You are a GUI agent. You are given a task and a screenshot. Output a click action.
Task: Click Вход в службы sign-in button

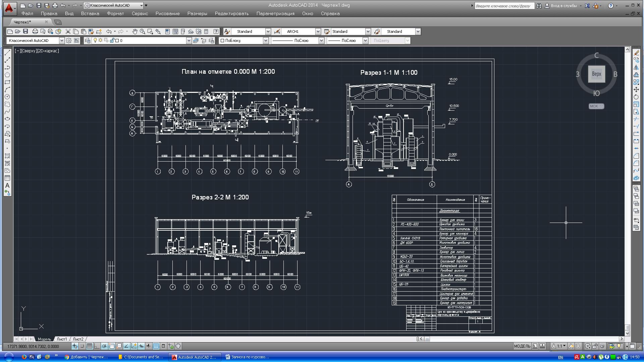pos(563,6)
